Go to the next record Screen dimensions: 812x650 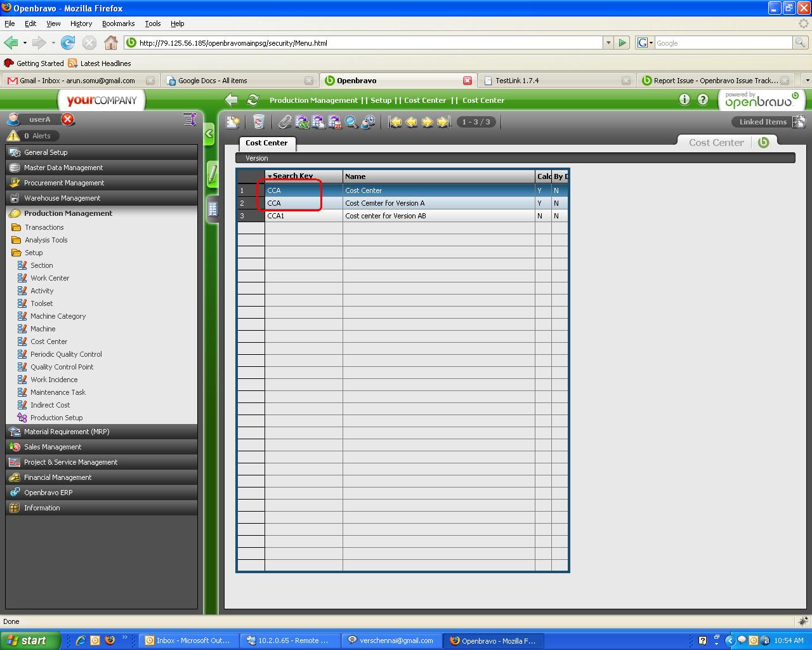pos(428,122)
